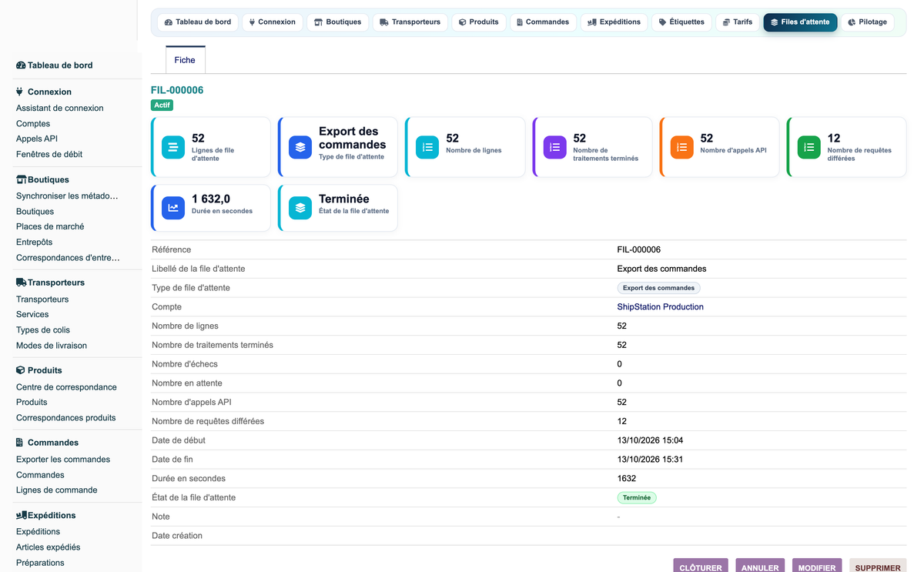Click the Modifier button
Viewport: 924px width, 572px height.
click(x=817, y=567)
